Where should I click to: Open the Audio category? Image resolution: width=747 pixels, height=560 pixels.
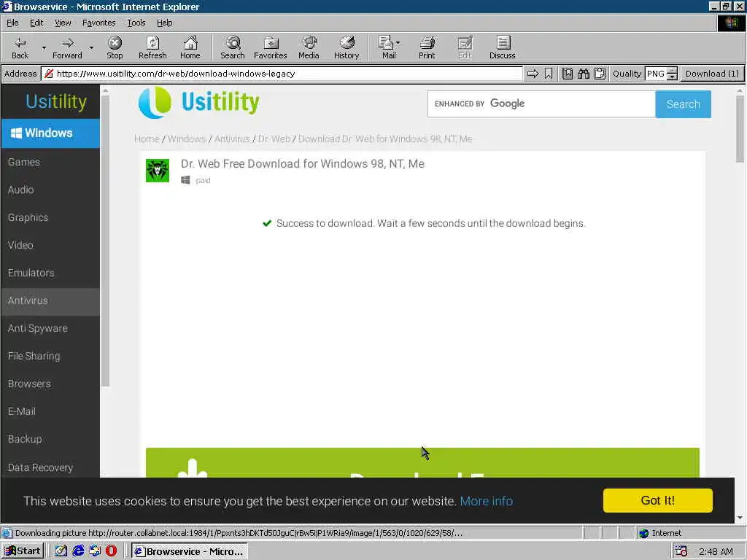(x=50, y=190)
